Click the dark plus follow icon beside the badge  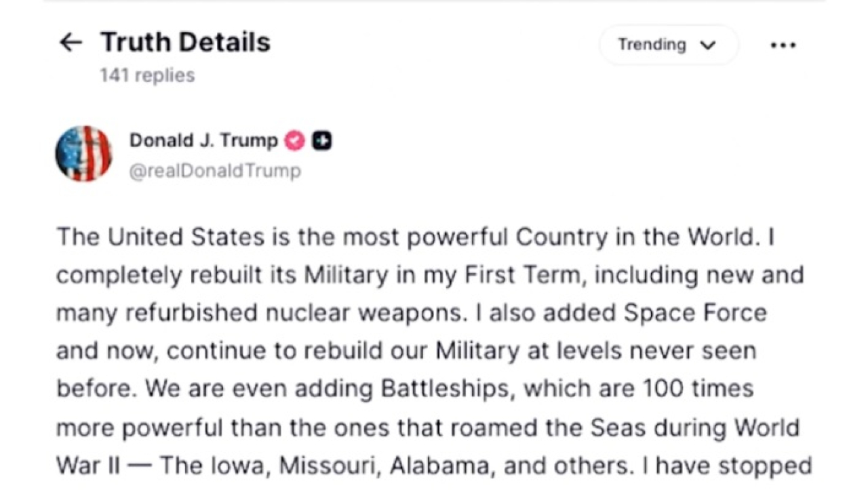pos(321,140)
